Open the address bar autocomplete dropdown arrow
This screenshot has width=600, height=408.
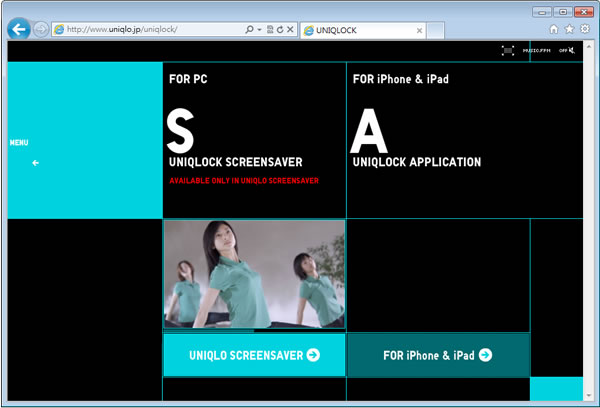(259, 29)
